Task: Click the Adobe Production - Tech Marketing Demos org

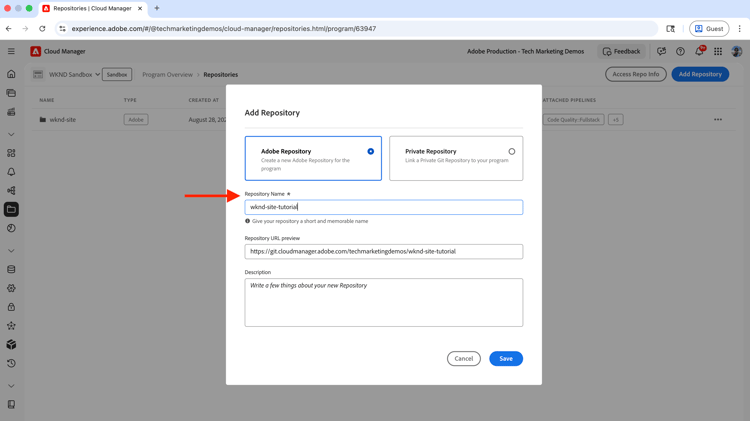Action: coord(525,51)
